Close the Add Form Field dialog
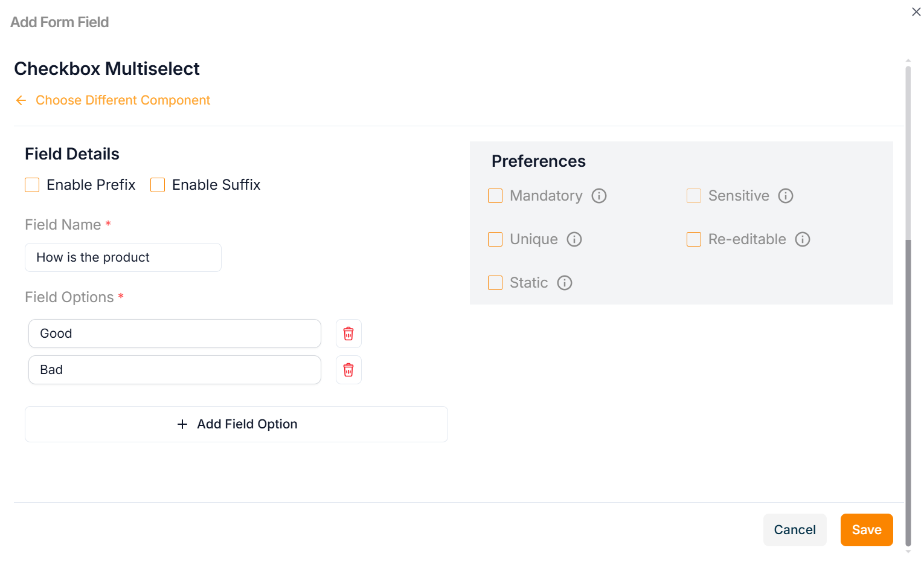Image resolution: width=924 pixels, height=568 pixels. (916, 12)
